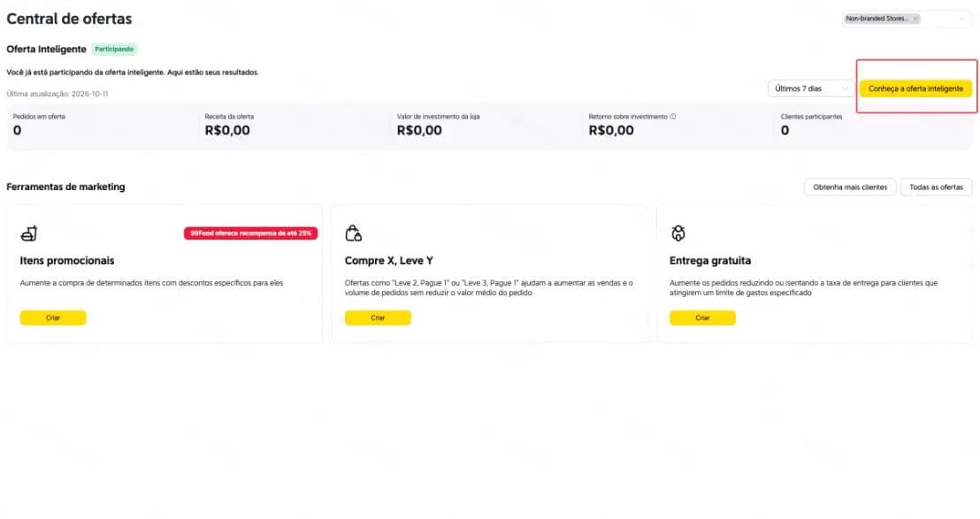Select the Clientes participantes metric
980x519 pixels.
point(811,125)
